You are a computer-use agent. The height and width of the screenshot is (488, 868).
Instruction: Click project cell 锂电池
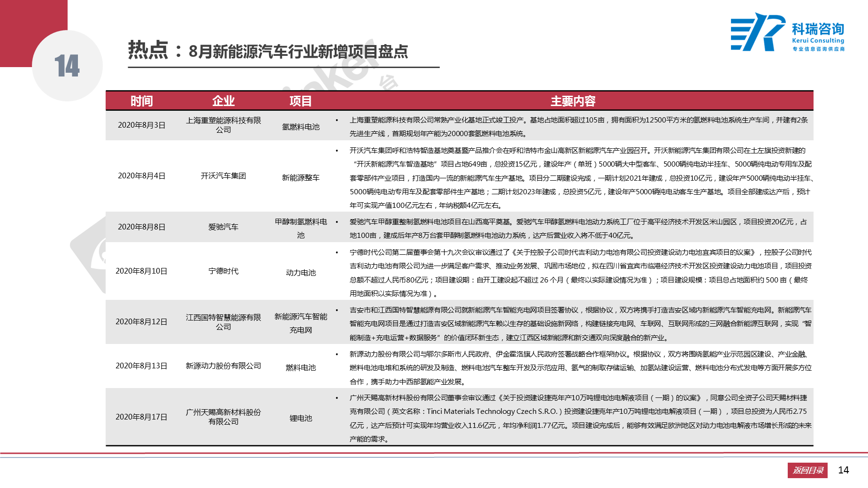tap(300, 419)
